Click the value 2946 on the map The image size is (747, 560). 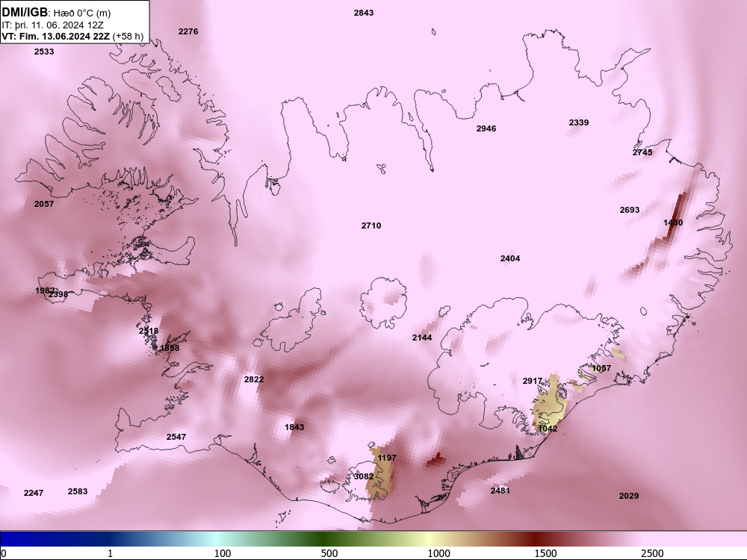(486, 128)
